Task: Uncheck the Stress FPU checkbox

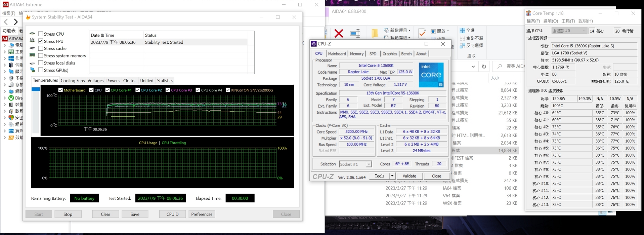Action: (x=41, y=41)
